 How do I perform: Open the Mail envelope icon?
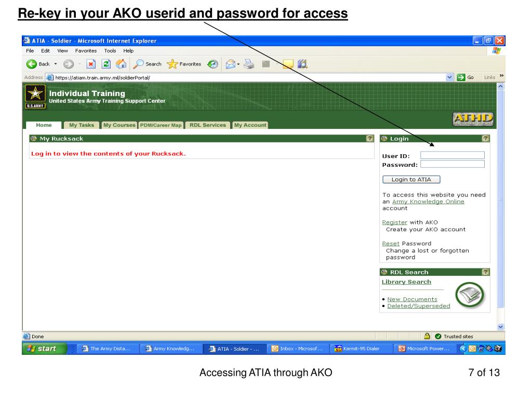[x=230, y=64]
